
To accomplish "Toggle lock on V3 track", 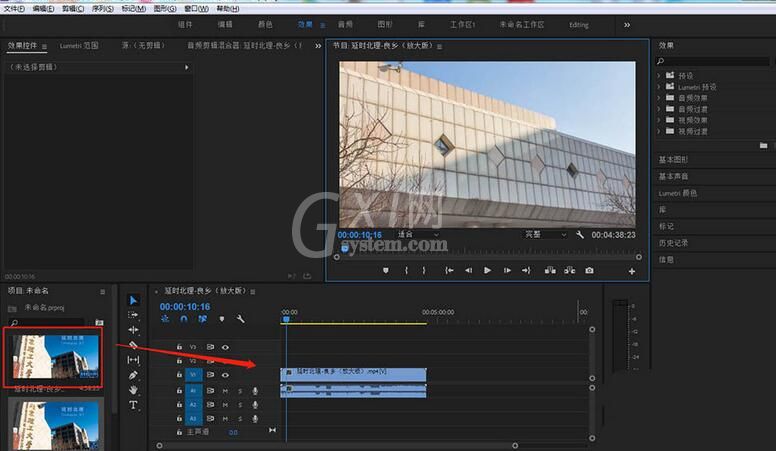I will click(x=179, y=347).
